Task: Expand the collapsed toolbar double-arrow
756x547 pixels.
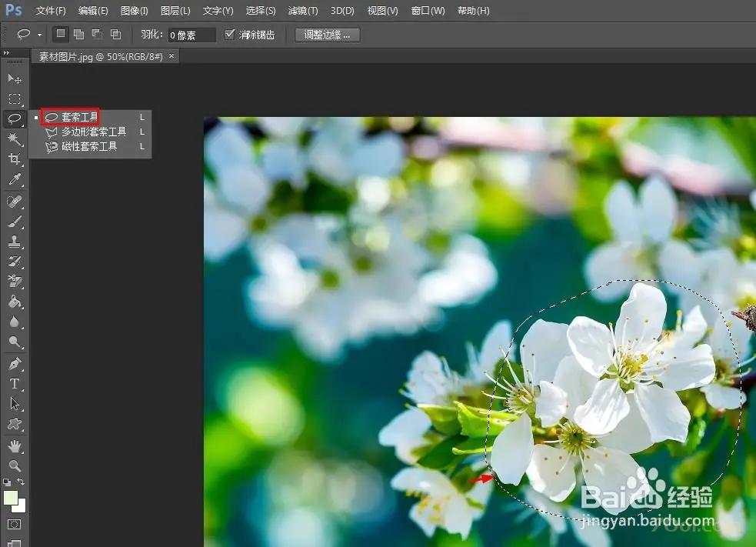Action: pos(6,52)
